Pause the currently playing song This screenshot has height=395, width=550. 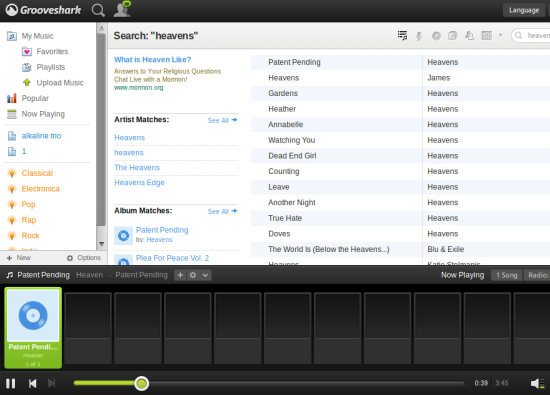[x=11, y=383]
